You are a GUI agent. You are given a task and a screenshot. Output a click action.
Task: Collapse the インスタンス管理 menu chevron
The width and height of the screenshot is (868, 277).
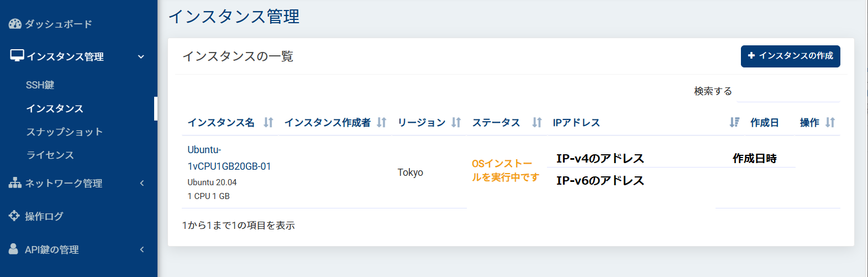click(x=141, y=56)
